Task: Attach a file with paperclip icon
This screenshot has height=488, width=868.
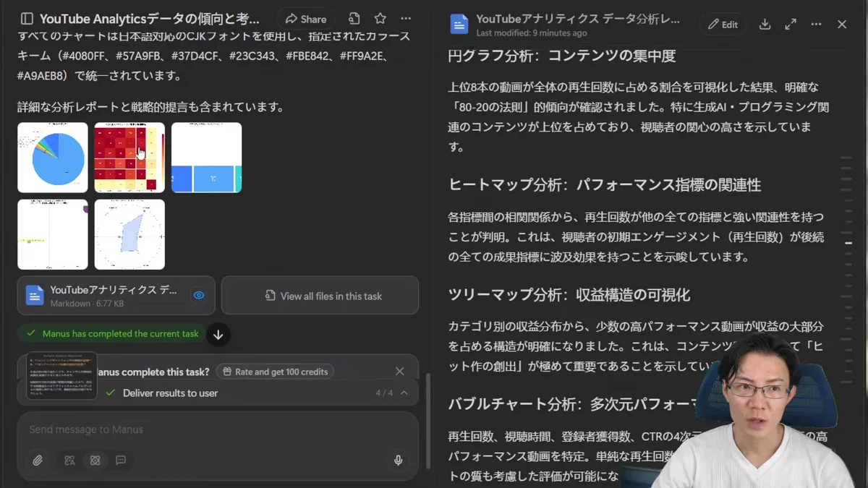Action: 38,461
